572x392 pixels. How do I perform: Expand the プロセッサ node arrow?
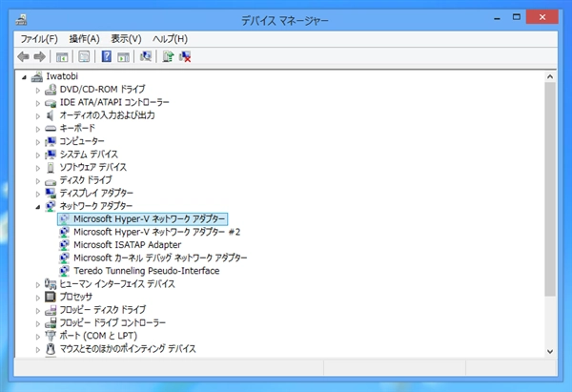(x=37, y=298)
